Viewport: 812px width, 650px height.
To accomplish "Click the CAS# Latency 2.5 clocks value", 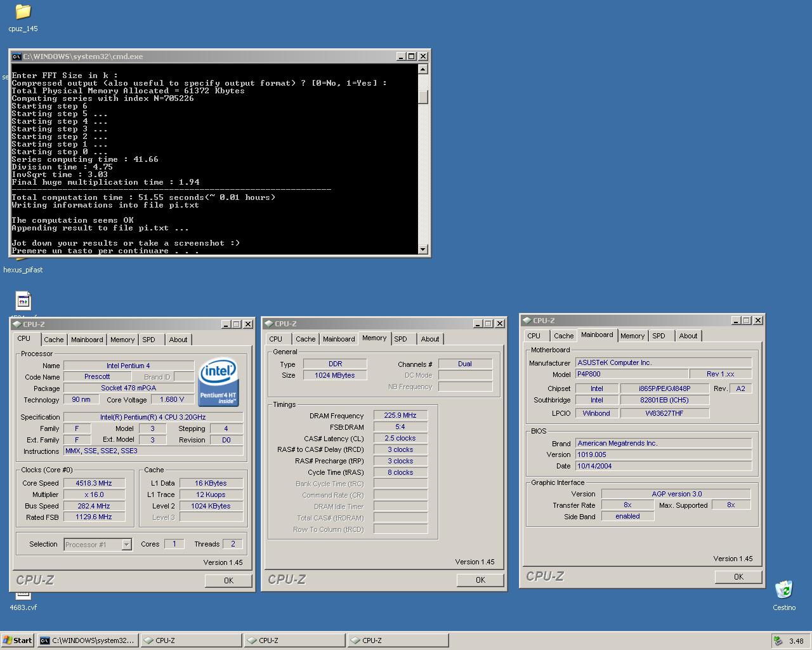I will 400,438.
